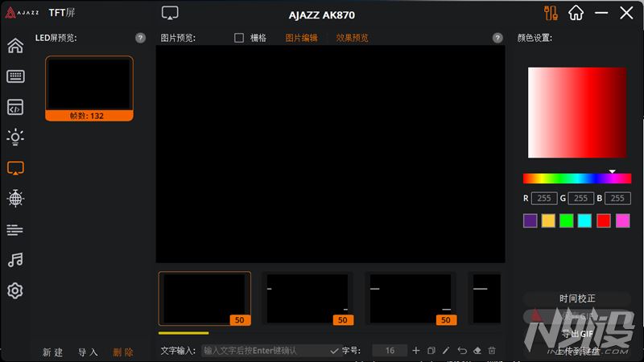Open the lighting bulb sidebar section
644x362 pixels.
coord(15,138)
